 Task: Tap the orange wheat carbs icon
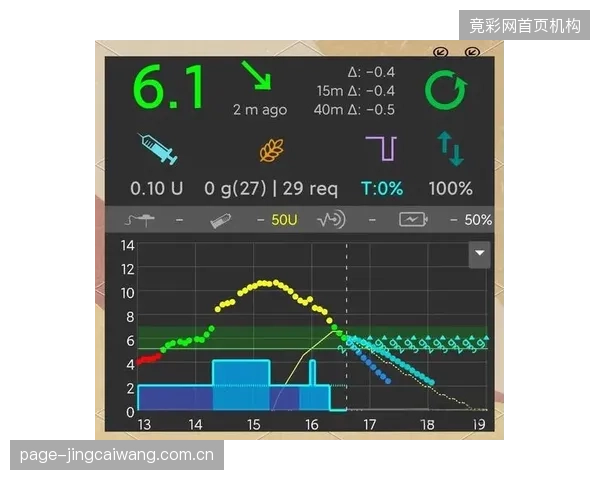(272, 150)
